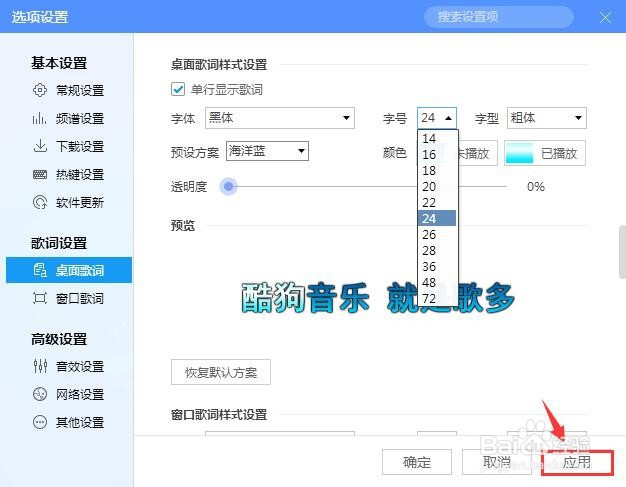Select font size 20 in the list
This screenshot has height=487, width=626.
(x=437, y=186)
